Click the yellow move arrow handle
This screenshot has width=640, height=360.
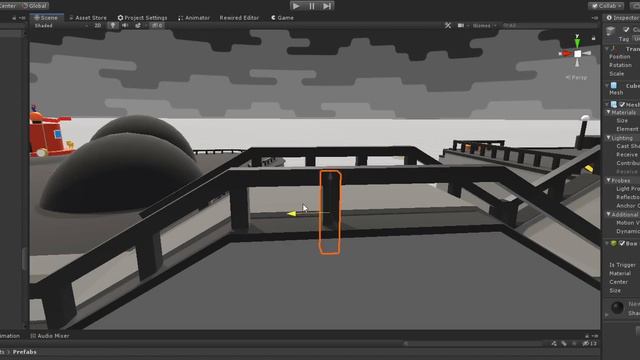[291, 213]
